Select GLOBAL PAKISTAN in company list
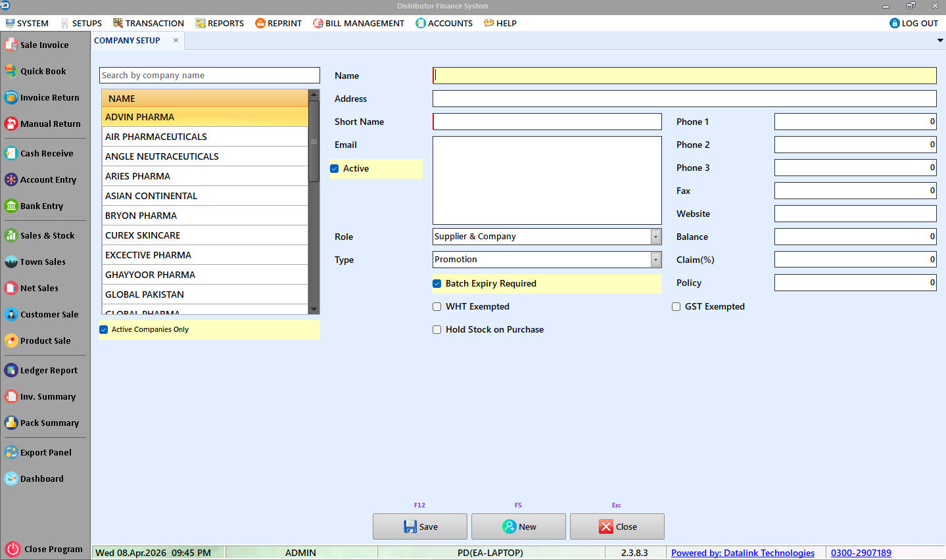Viewport: 946px width, 560px height. pos(205,294)
